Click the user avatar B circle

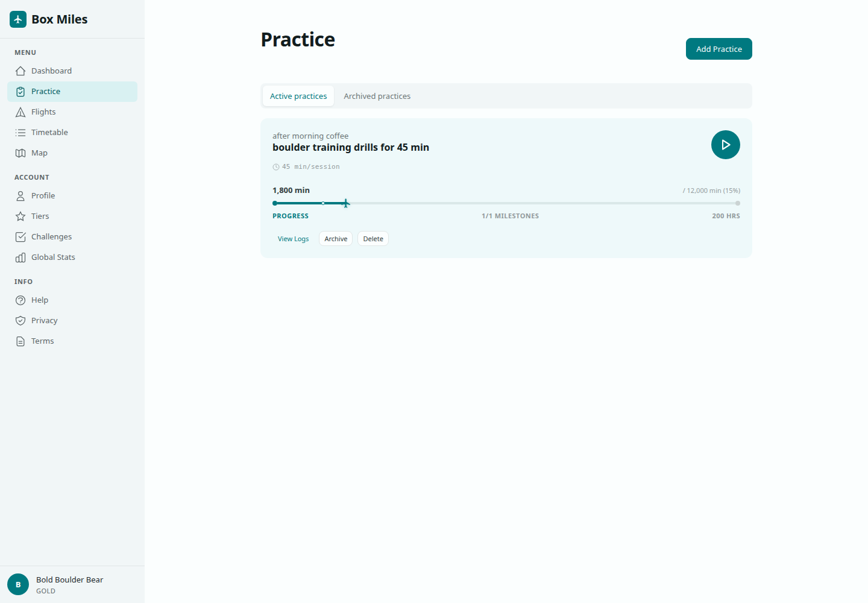tap(18, 584)
